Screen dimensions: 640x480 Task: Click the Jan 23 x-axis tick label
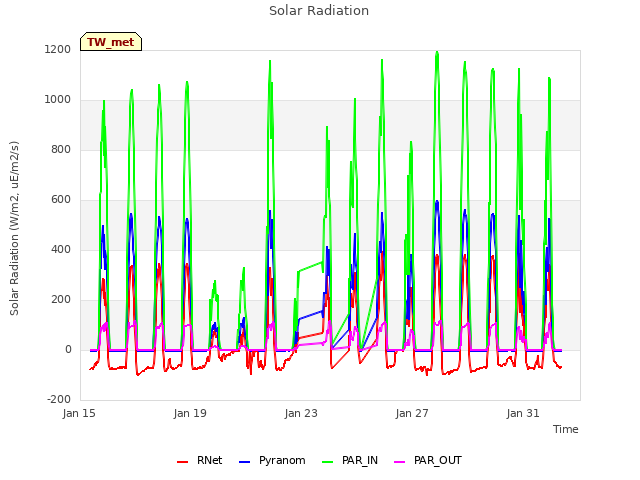click(301, 413)
